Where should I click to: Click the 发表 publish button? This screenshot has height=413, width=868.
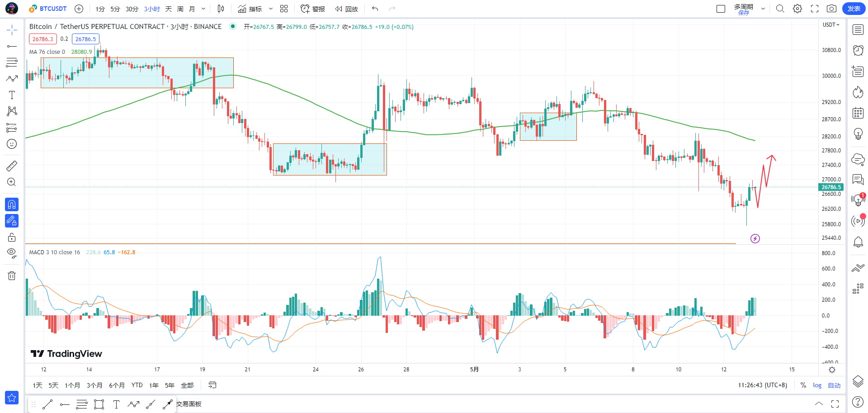point(854,9)
